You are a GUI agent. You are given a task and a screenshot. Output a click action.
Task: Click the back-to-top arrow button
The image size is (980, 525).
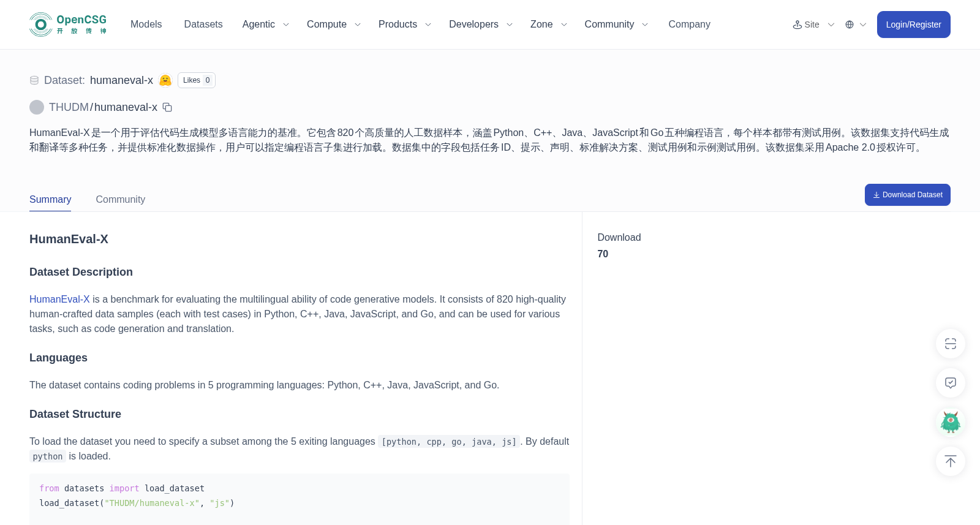point(951,461)
